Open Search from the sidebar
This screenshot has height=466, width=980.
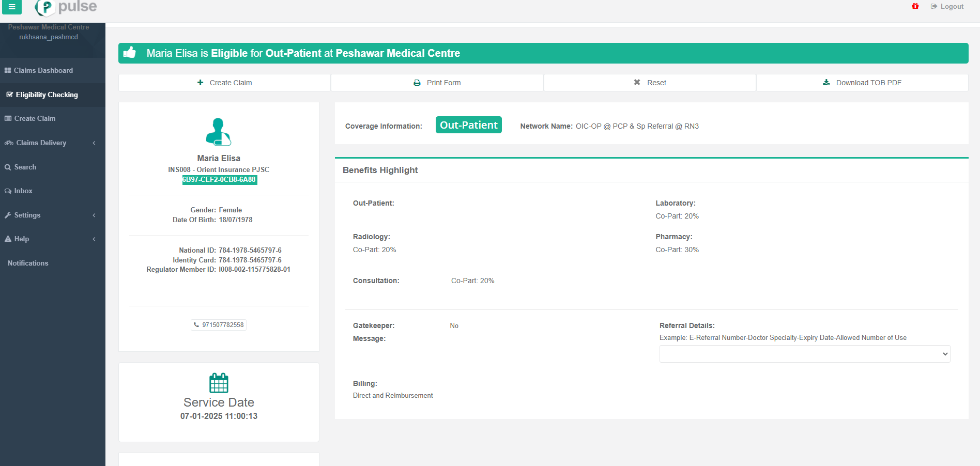tap(25, 167)
